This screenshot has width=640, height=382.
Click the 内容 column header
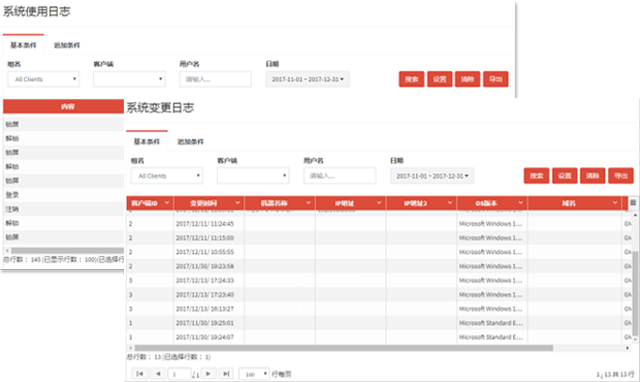point(63,107)
